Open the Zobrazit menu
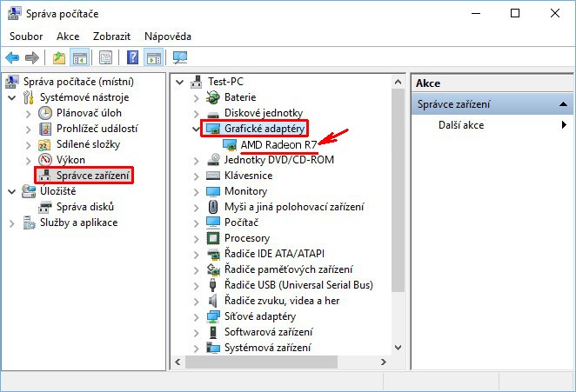The image size is (576, 392). click(113, 37)
